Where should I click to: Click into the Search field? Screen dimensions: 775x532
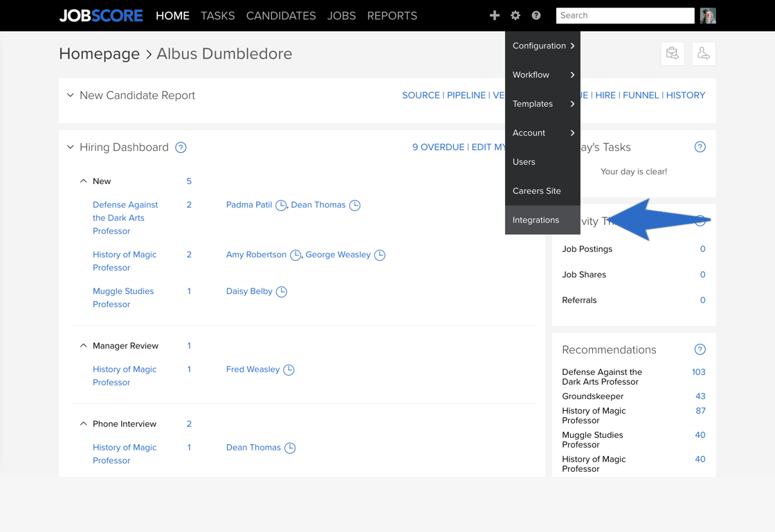(x=626, y=16)
